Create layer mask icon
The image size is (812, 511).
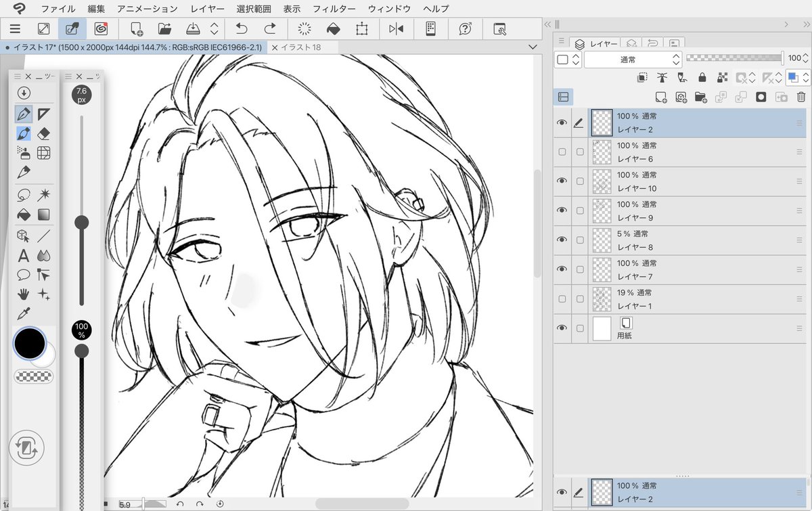point(761,97)
